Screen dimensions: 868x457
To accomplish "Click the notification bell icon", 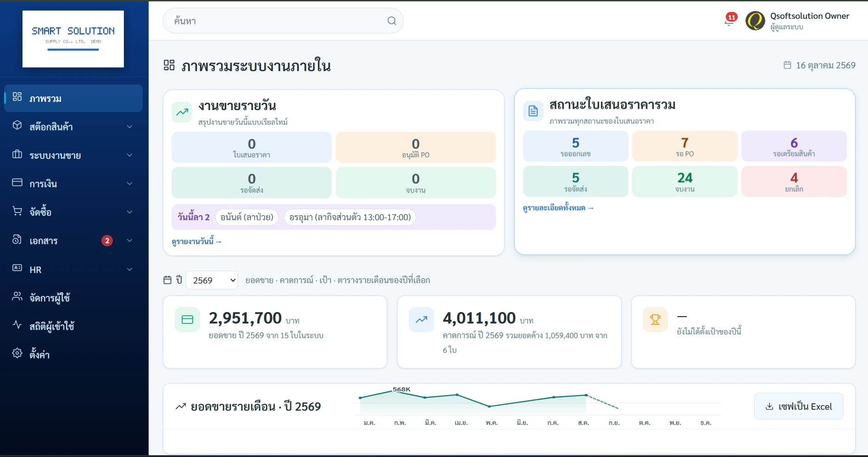I will click(x=729, y=21).
